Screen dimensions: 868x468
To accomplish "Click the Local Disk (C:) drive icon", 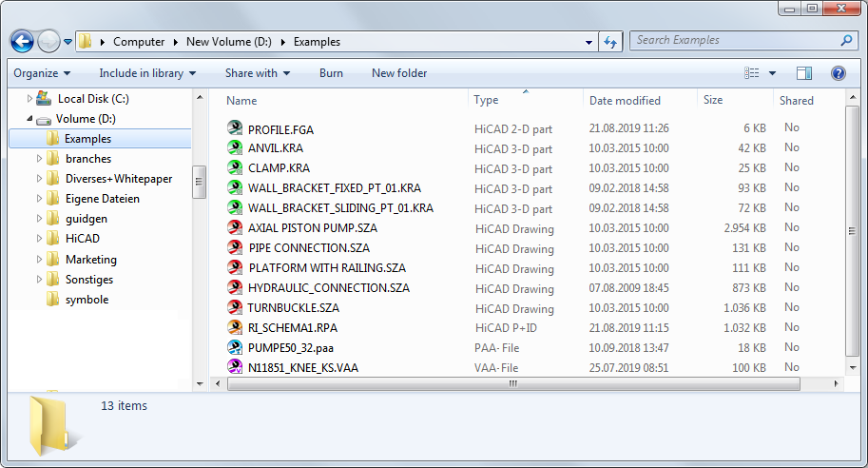I will (44, 99).
